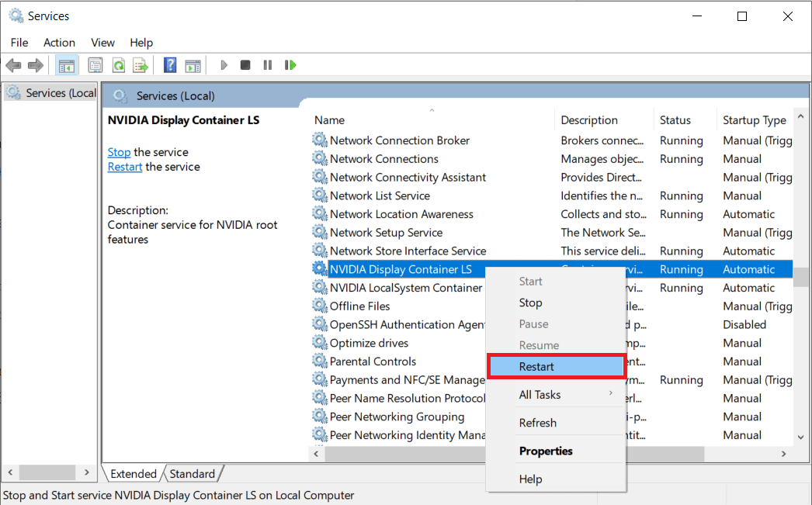Click the gear icon for Network Connection Broker

(320, 140)
